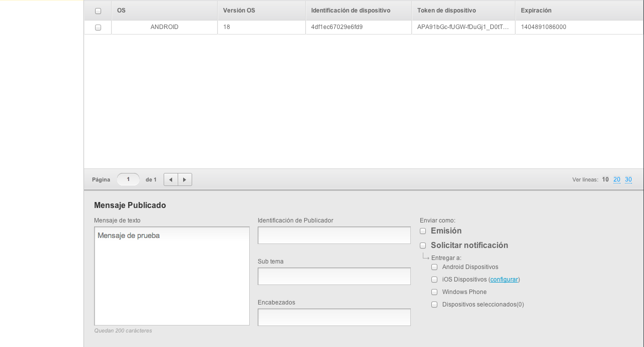This screenshot has width=644, height=347.
Task: Click the 'de 1' page total text
Action: (x=151, y=179)
